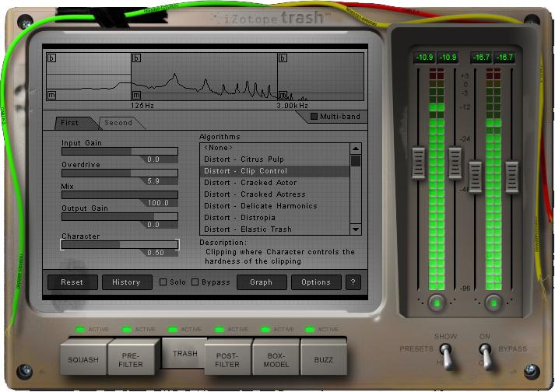555x392 pixels.
Task: Click the Output Gain slider
Action: [x=120, y=217]
